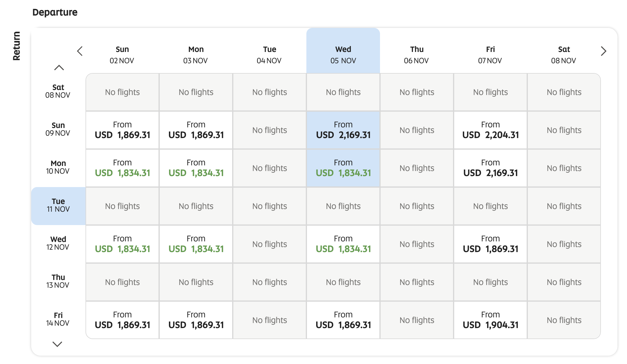Select Fri 07 NOV departure column header

click(490, 55)
